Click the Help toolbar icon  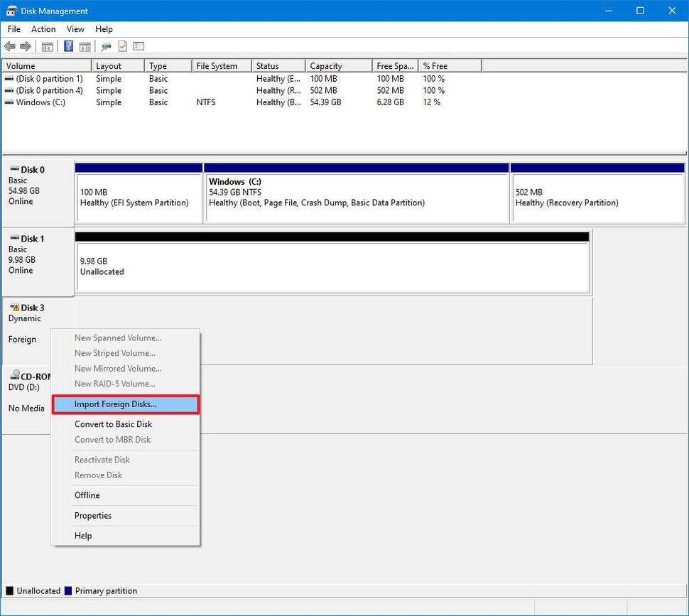[68, 46]
